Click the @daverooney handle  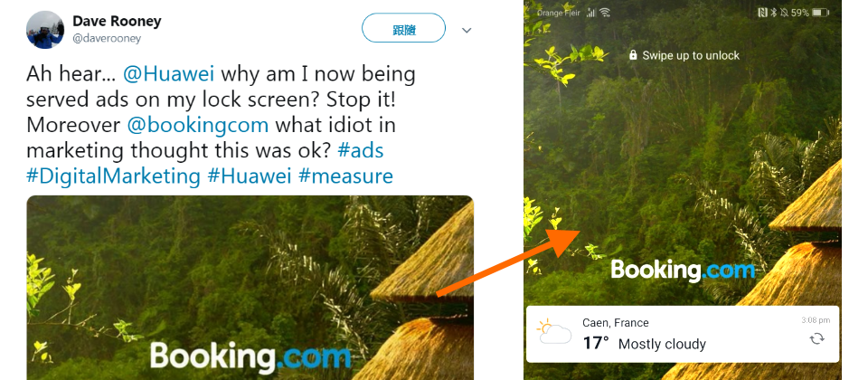point(107,38)
